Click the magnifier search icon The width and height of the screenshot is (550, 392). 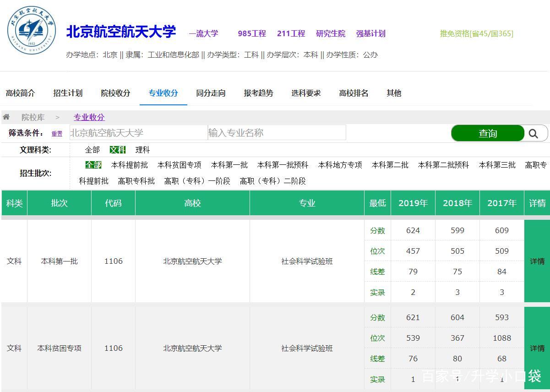pos(533,133)
